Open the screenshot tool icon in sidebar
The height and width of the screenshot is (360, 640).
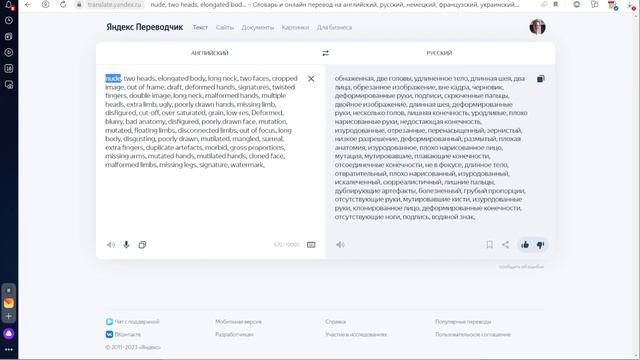pyautogui.click(x=9, y=85)
